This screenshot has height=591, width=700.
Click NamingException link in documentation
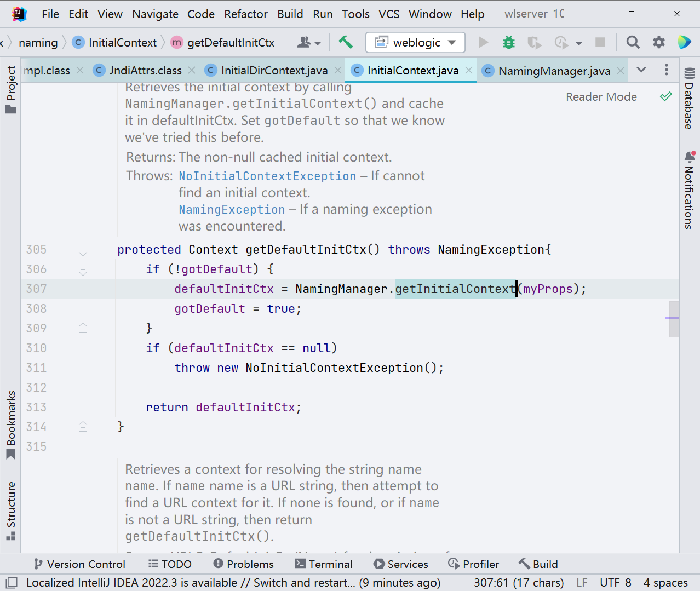coord(232,209)
